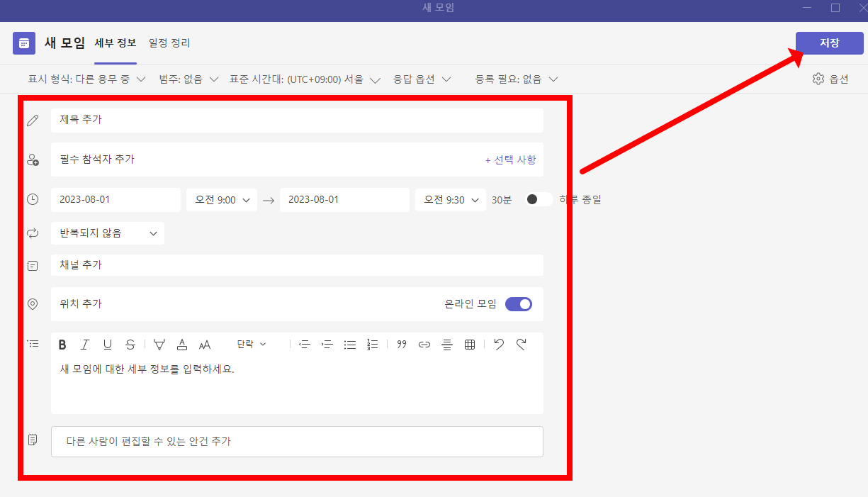
Task: Click the calendar app icon beside 새 모임
Action: (x=24, y=43)
